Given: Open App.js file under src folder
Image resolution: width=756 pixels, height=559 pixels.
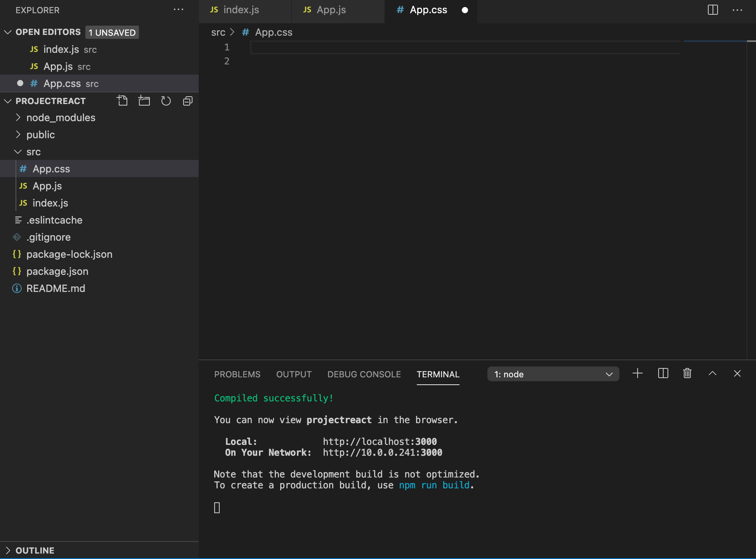Looking at the screenshot, I should tap(99, 186).
